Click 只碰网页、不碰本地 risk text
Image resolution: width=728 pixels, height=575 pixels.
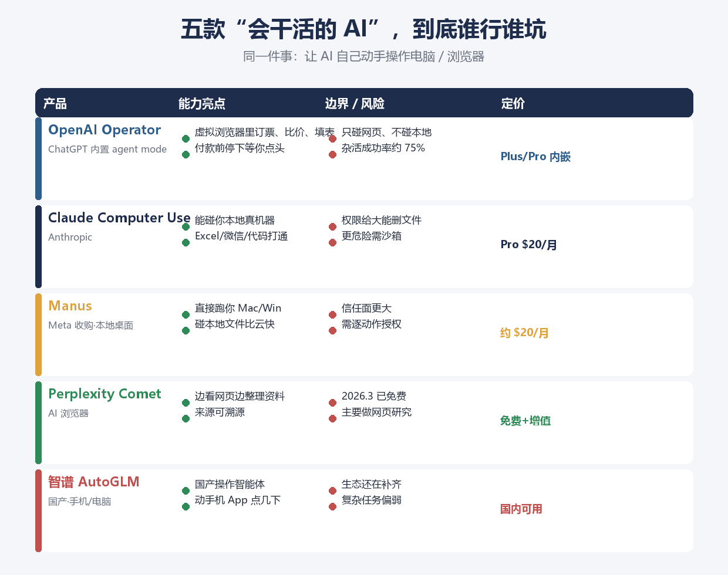[x=386, y=132]
